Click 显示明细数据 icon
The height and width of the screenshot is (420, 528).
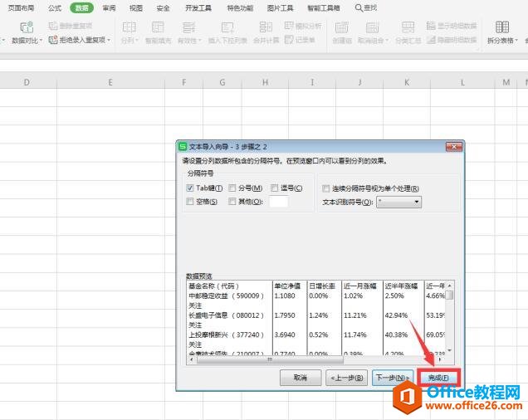click(x=431, y=26)
